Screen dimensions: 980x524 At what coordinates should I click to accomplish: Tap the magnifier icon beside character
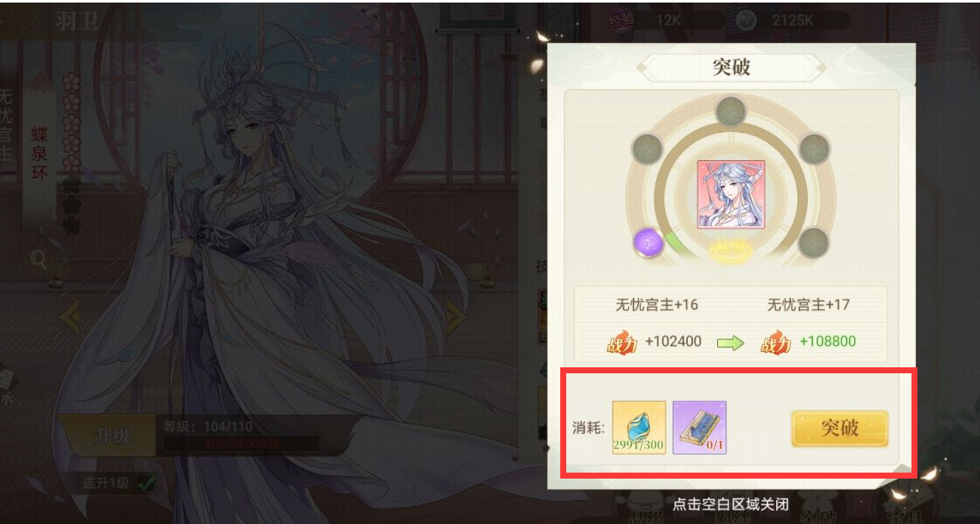[39, 259]
